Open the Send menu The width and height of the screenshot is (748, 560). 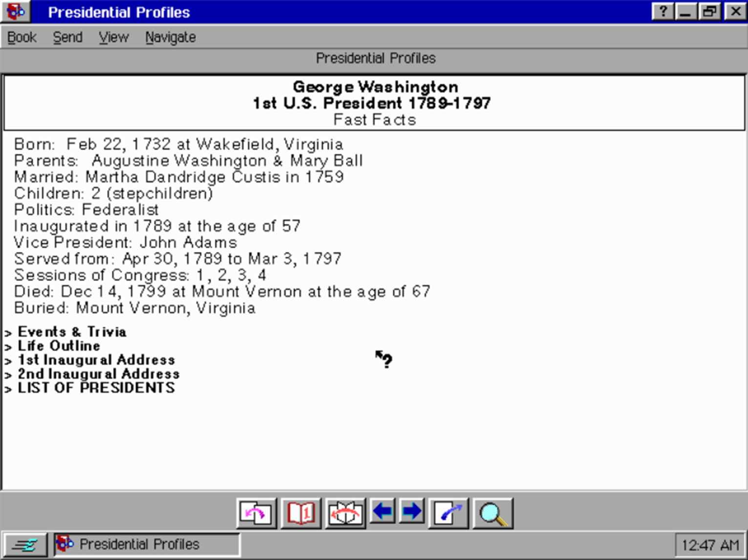pyautogui.click(x=67, y=37)
